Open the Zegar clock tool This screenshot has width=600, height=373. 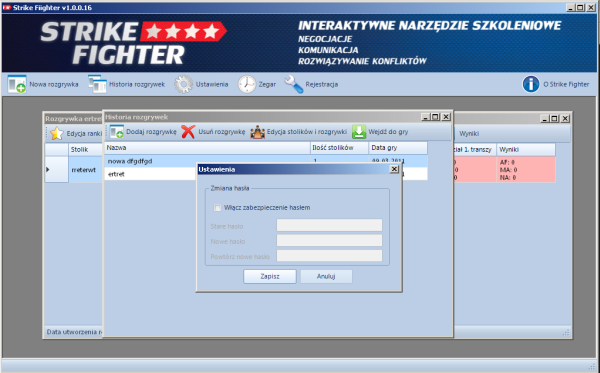(x=257, y=84)
